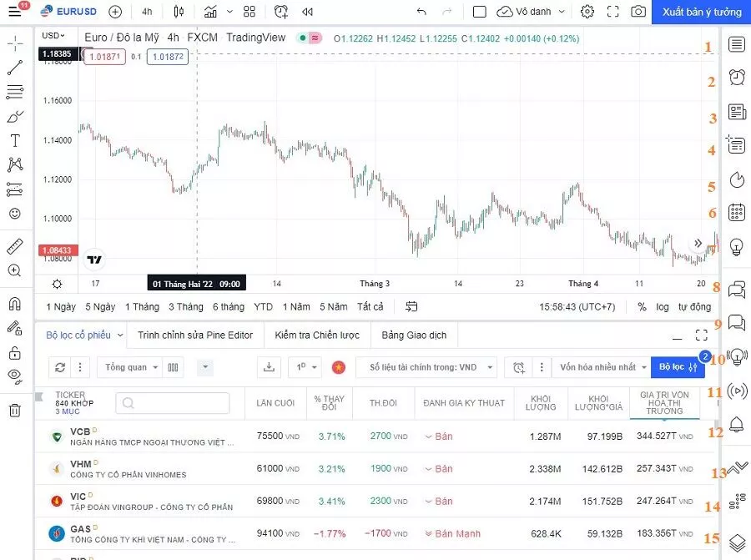Open the indicators menu
Screen dimensions: 751x560
coord(210,12)
